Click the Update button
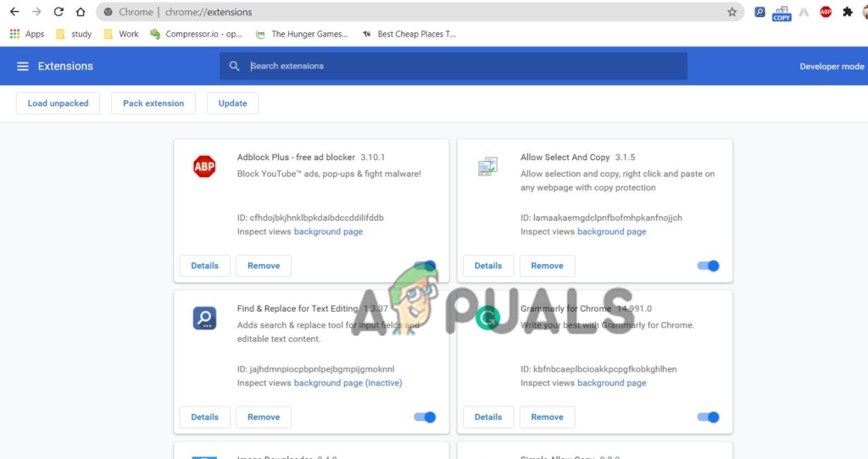The height and width of the screenshot is (459, 868). [x=232, y=103]
